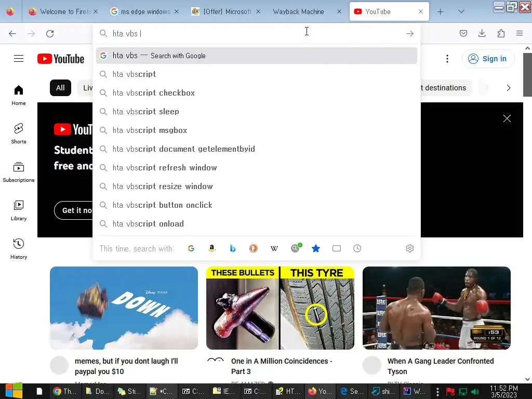Open History in YouTube sidebar
This screenshot has height=399, width=532.
pos(19,249)
